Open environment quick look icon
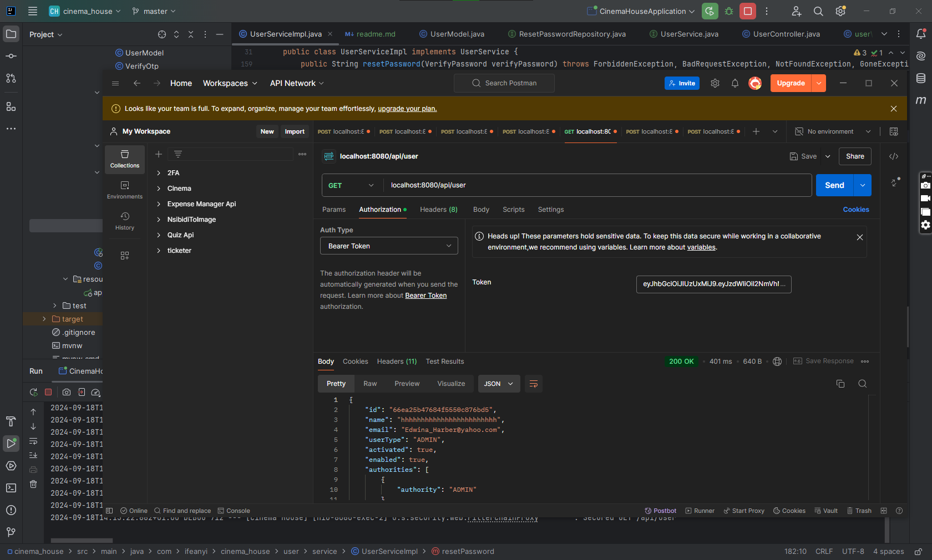The image size is (932, 560). pyautogui.click(x=894, y=131)
